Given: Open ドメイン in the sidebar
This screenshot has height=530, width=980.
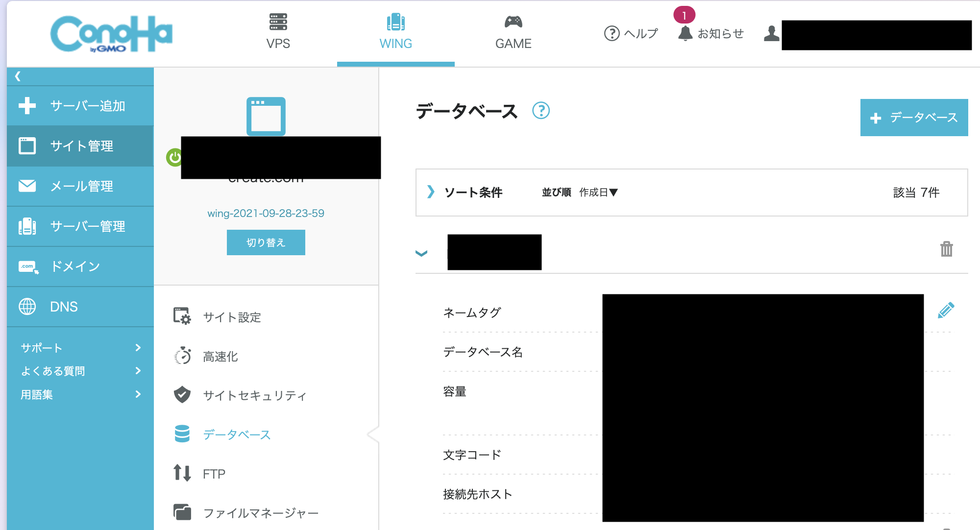Looking at the screenshot, I should tap(80, 266).
